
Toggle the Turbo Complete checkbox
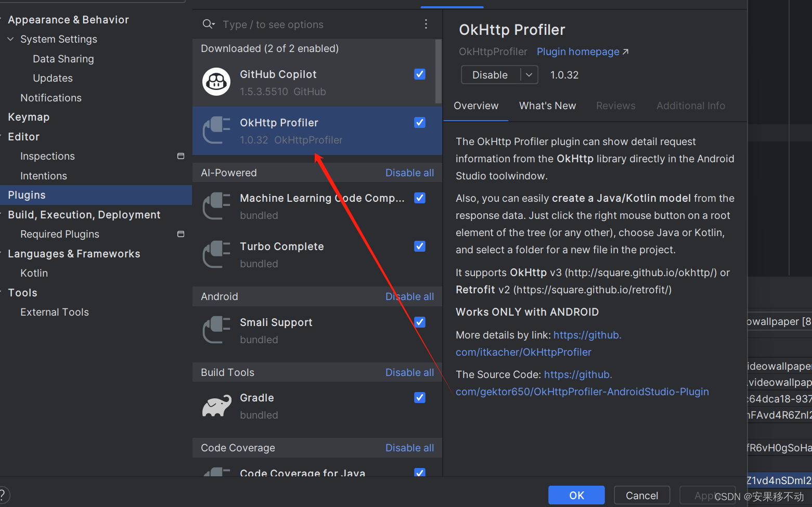(420, 246)
